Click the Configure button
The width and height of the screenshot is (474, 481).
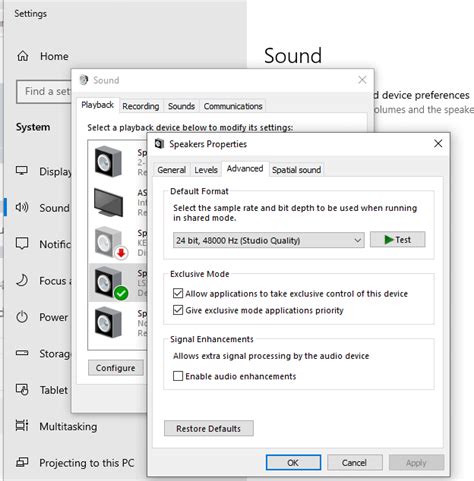116,368
